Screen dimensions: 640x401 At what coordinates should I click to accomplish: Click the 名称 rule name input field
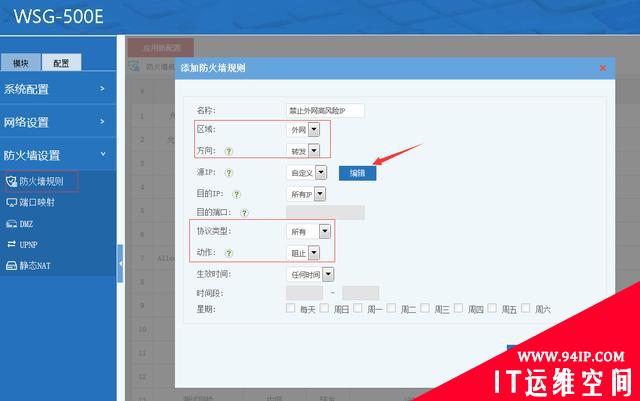[x=325, y=111]
